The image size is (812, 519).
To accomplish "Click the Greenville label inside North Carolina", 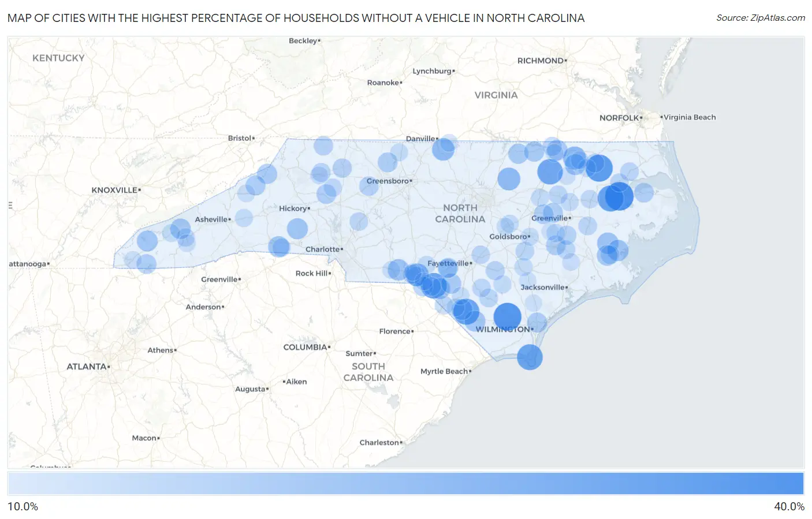I will click(x=550, y=218).
